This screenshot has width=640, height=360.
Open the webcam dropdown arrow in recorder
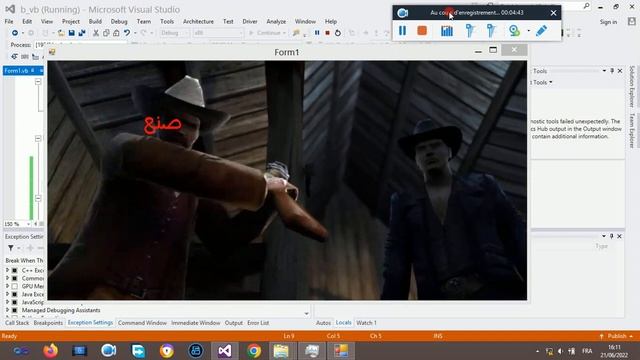pyautogui.click(x=529, y=31)
